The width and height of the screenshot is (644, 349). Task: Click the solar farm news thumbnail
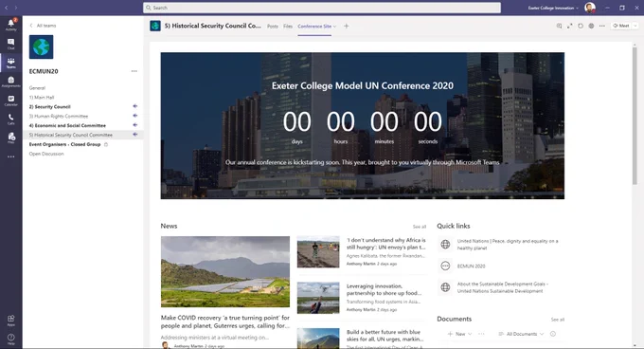(x=225, y=271)
